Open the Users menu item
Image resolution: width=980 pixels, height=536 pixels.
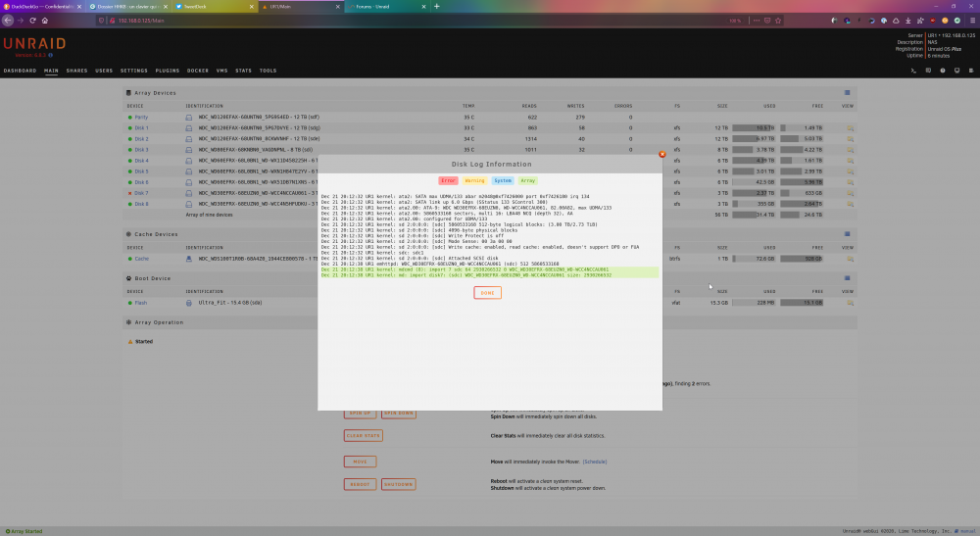click(x=104, y=71)
